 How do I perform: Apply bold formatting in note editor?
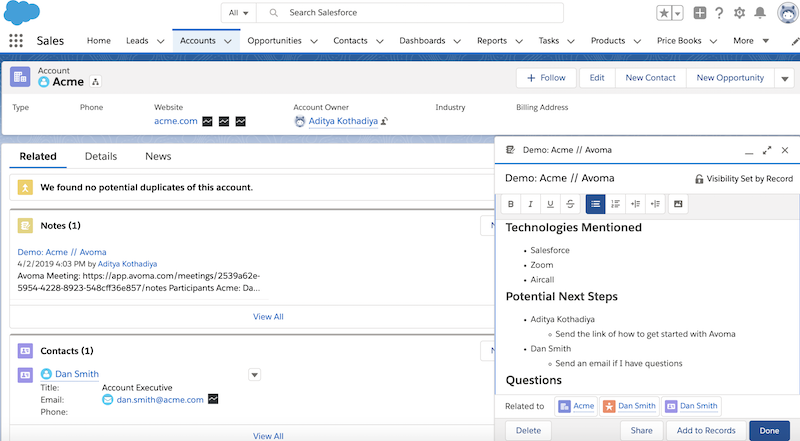point(511,204)
